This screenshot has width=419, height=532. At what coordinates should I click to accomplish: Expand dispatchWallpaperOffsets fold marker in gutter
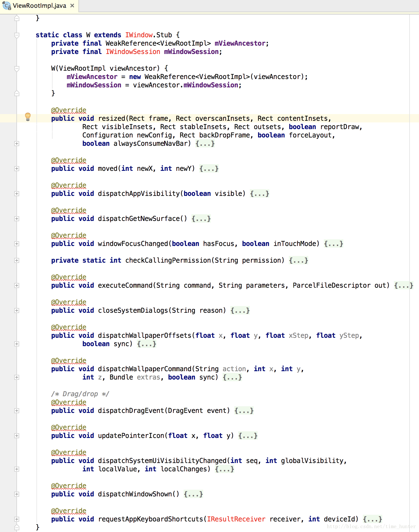17,344
